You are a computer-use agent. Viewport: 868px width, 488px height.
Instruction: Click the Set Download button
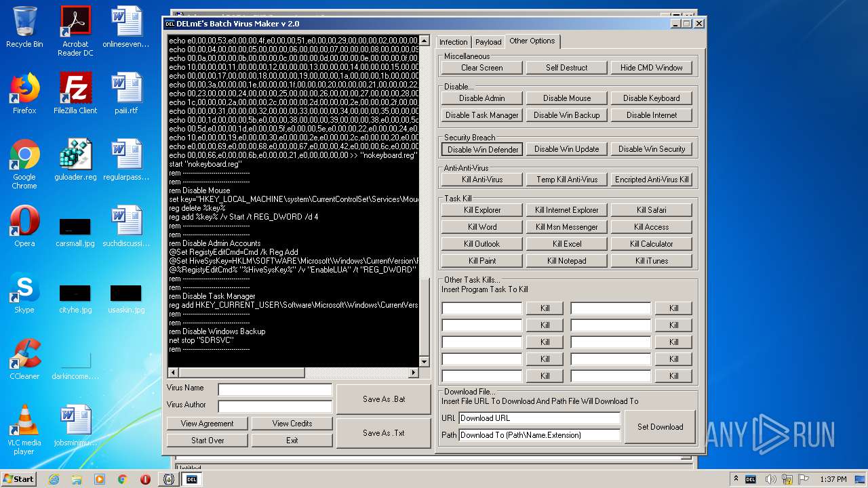pyautogui.click(x=660, y=427)
